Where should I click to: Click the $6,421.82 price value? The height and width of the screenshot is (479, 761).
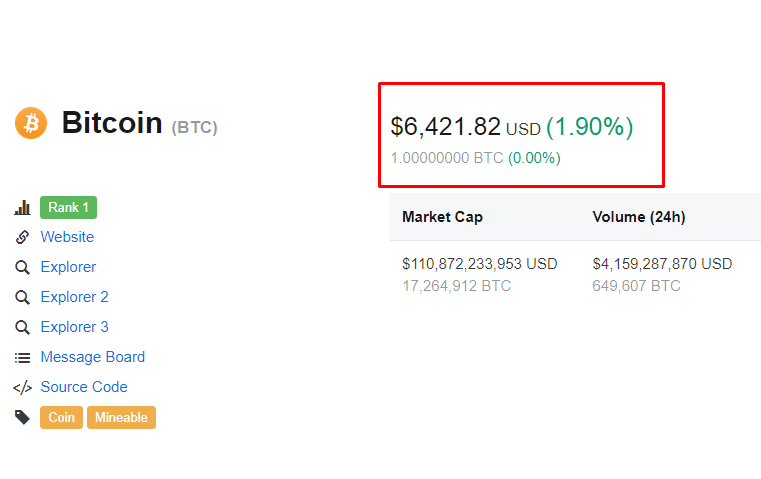(x=445, y=127)
